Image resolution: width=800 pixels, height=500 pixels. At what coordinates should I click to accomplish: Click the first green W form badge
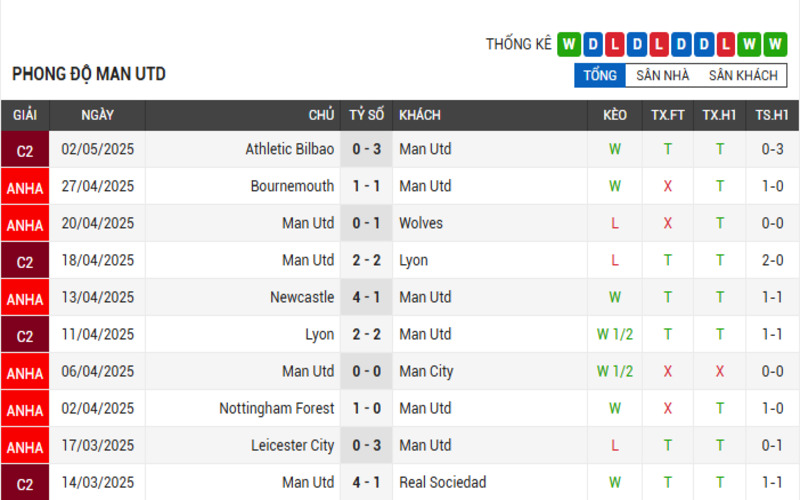click(569, 44)
